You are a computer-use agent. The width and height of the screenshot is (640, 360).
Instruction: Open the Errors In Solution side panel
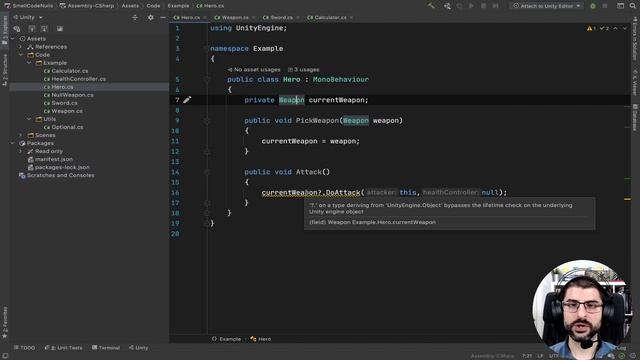coord(635,39)
